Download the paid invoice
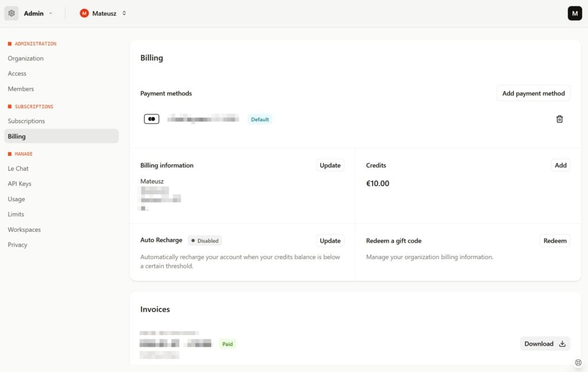Screen dimensions: 588x372 click(544, 344)
